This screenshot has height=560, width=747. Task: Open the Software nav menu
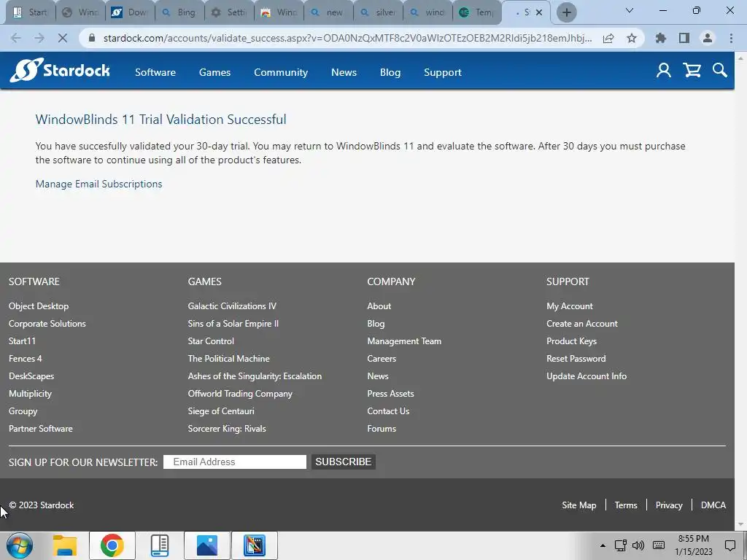155,72
